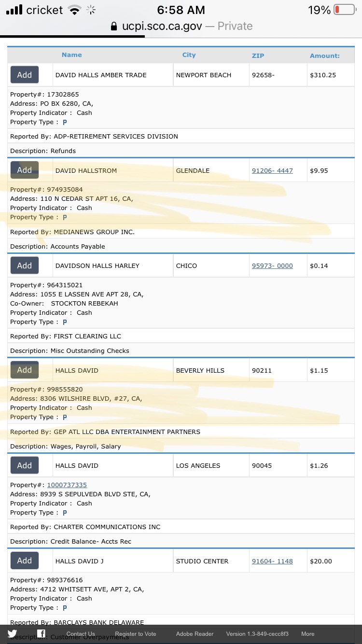The width and height of the screenshot is (362, 644).
Task: Select the NEWPORT BEACH city cell
Action: click(x=211, y=75)
